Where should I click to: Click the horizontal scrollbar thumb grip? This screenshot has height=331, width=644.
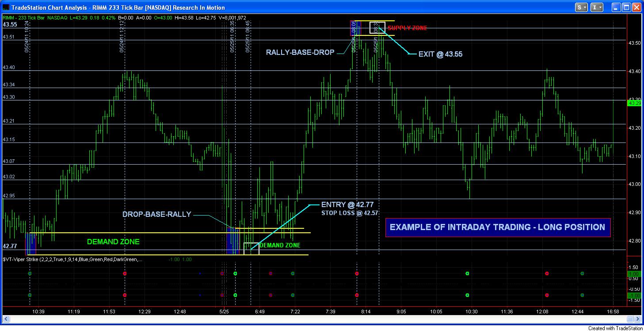(631, 319)
